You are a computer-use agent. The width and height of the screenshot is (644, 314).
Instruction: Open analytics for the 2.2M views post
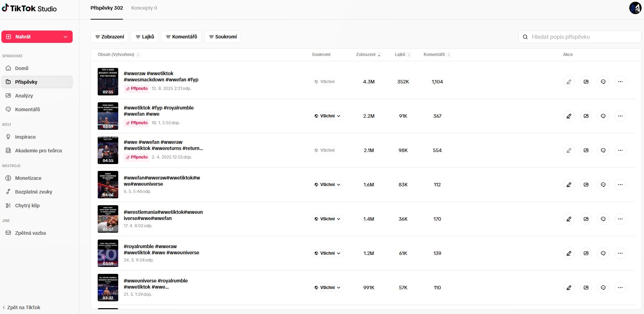(x=586, y=116)
